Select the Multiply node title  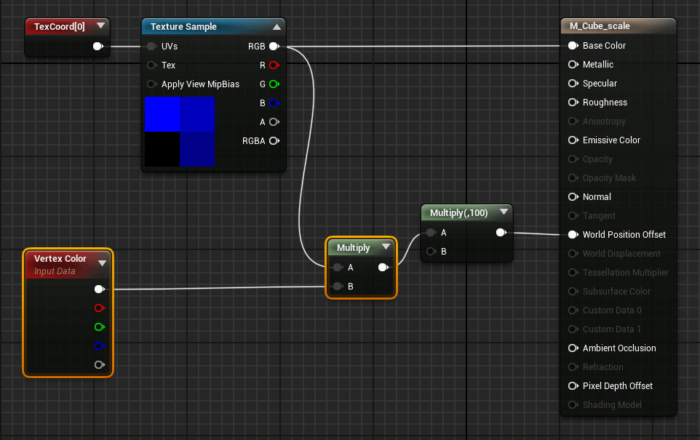(x=353, y=247)
